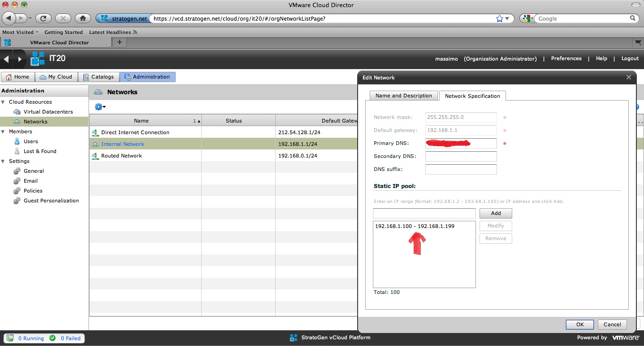Open Virtual Datacenters in sidebar
Viewport: 644px width, 346px height.
coord(48,112)
